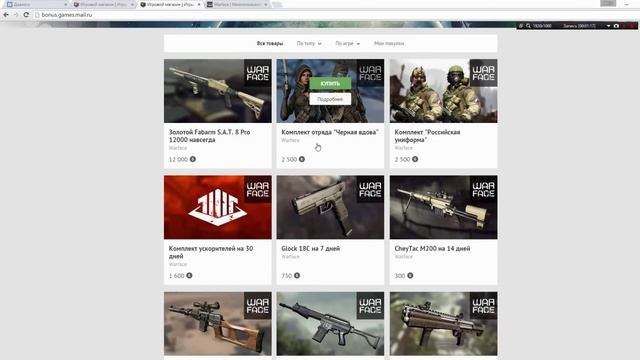The height and width of the screenshot is (360, 640).
Task: Click the magnifier icon in the recording overlay
Action: pos(528,26)
